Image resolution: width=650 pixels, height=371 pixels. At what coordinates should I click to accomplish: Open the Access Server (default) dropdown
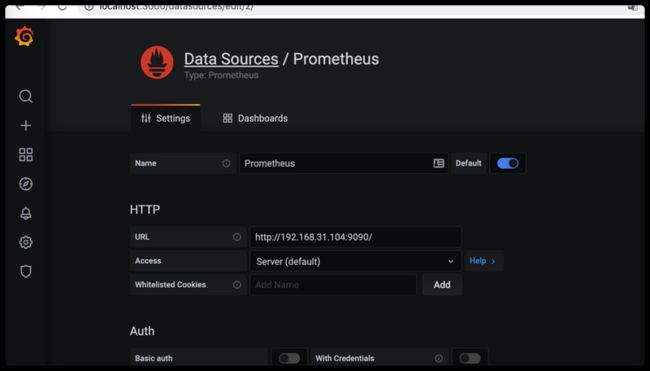(x=356, y=262)
